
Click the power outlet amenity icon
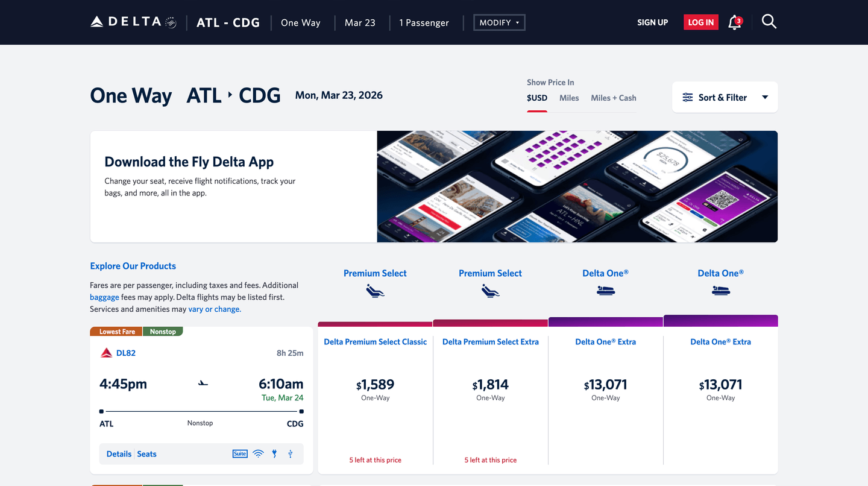(x=275, y=453)
